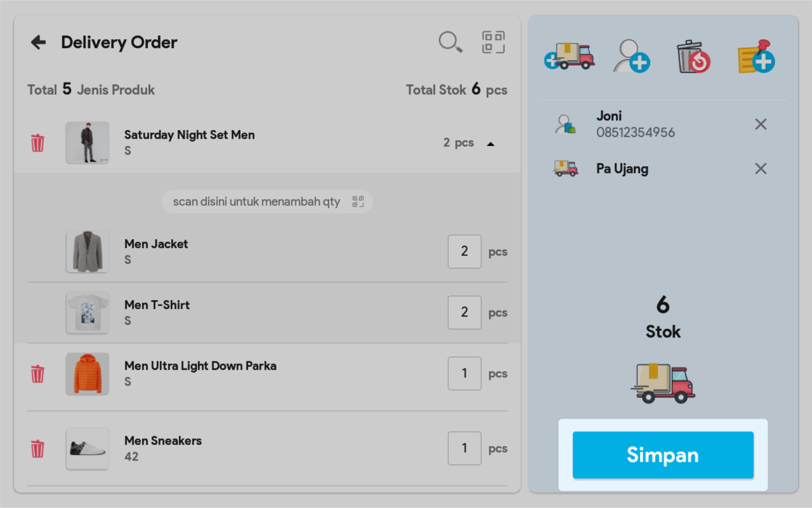Remove courier Pa Ujang from the order
This screenshot has width=812, height=508.
click(761, 169)
